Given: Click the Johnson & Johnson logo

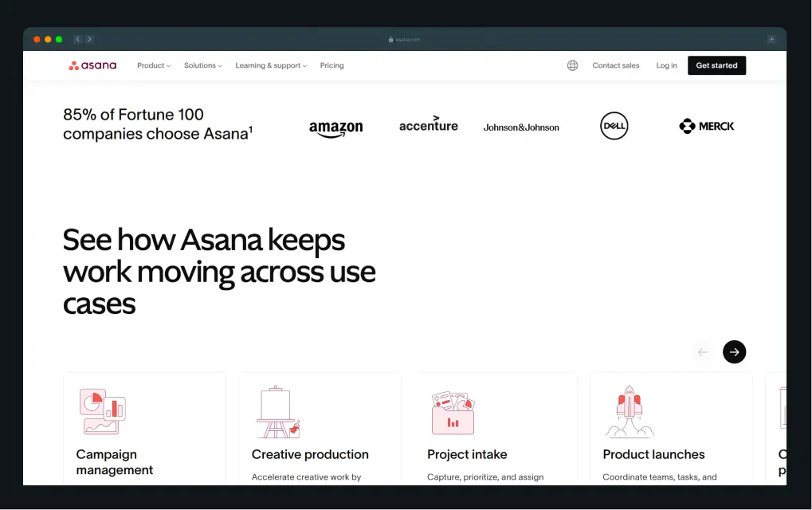Looking at the screenshot, I should point(521,127).
